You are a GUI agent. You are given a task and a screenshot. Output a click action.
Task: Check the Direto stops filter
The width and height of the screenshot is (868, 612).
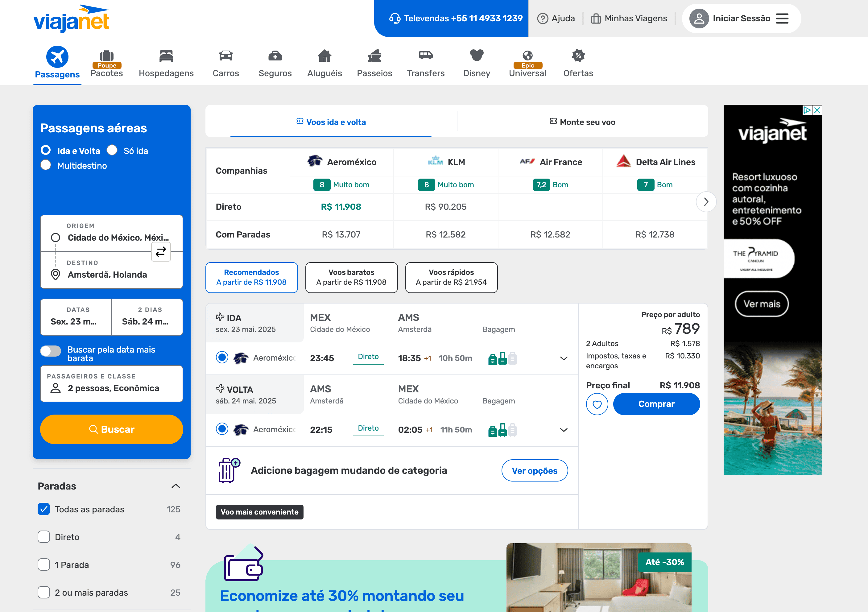pyautogui.click(x=44, y=537)
